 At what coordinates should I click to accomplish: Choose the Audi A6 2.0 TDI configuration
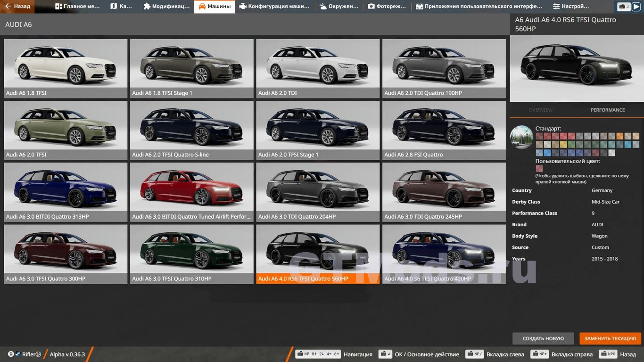(318, 68)
